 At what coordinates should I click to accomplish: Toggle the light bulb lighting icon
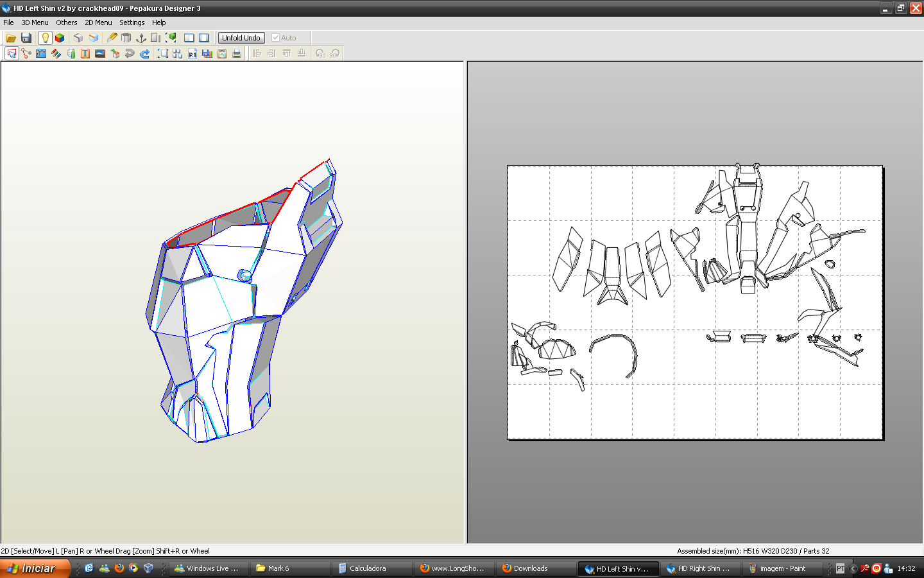pyautogui.click(x=45, y=38)
